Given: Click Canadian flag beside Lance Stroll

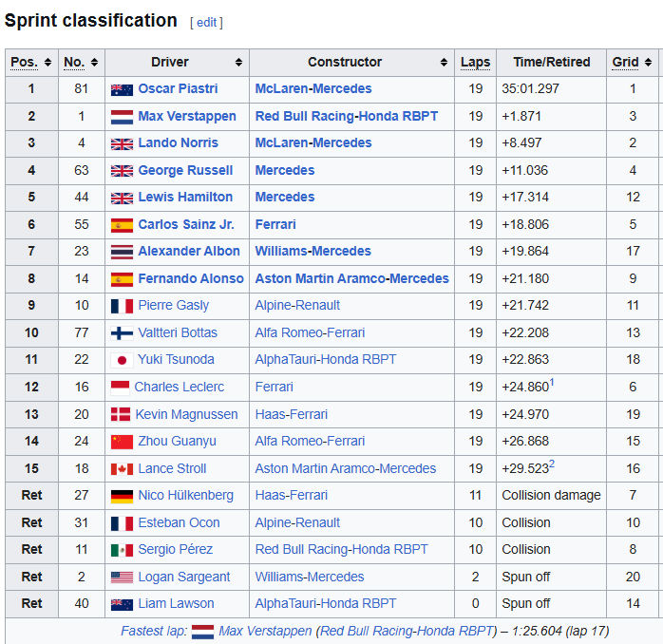Looking at the screenshot, I should pyautogui.click(x=122, y=469).
